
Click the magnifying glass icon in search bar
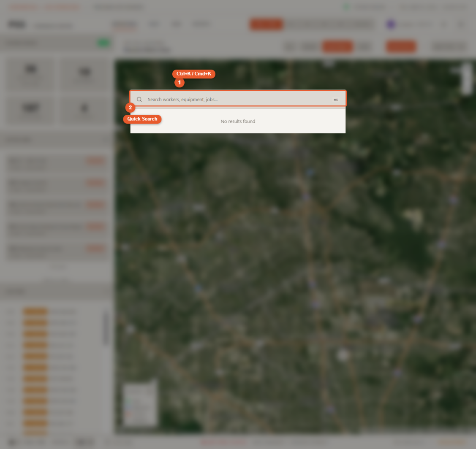click(x=140, y=99)
